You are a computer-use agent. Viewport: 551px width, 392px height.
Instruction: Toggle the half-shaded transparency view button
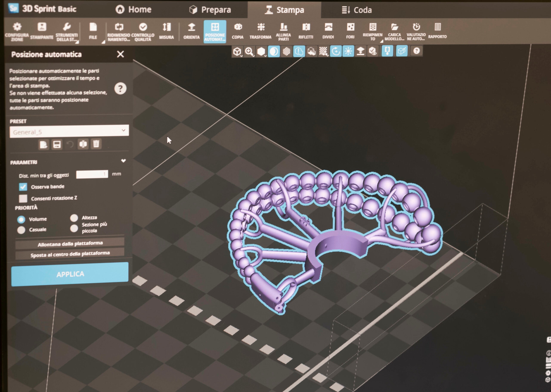click(274, 51)
